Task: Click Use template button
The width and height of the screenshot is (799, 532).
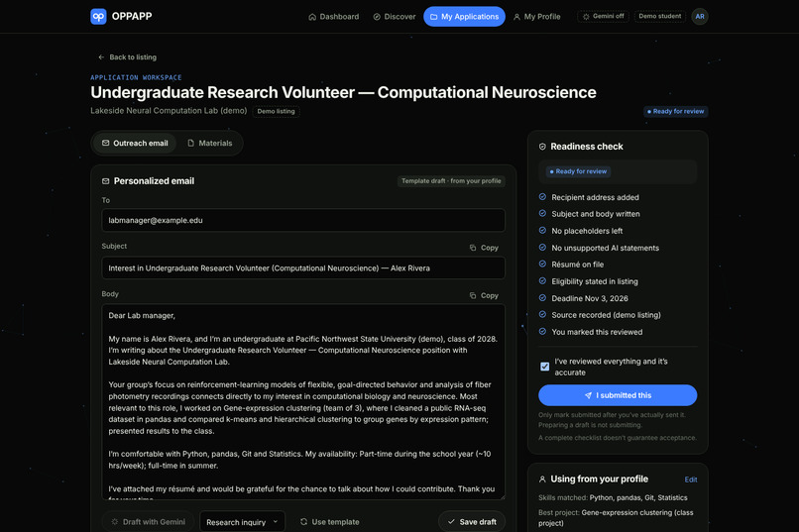Action: tap(330, 522)
